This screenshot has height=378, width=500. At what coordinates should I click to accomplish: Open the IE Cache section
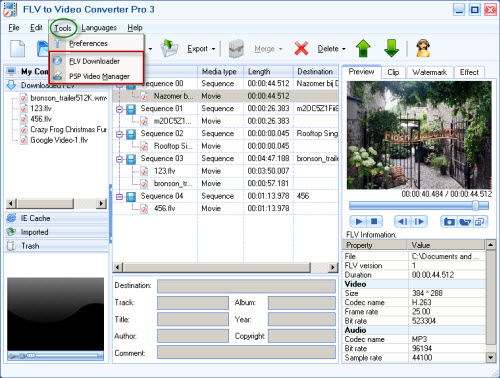point(57,218)
